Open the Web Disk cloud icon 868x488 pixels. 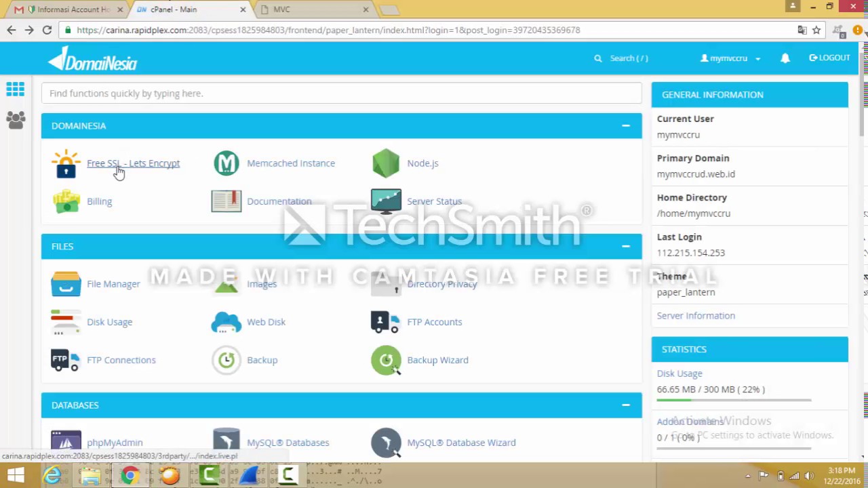(x=226, y=322)
